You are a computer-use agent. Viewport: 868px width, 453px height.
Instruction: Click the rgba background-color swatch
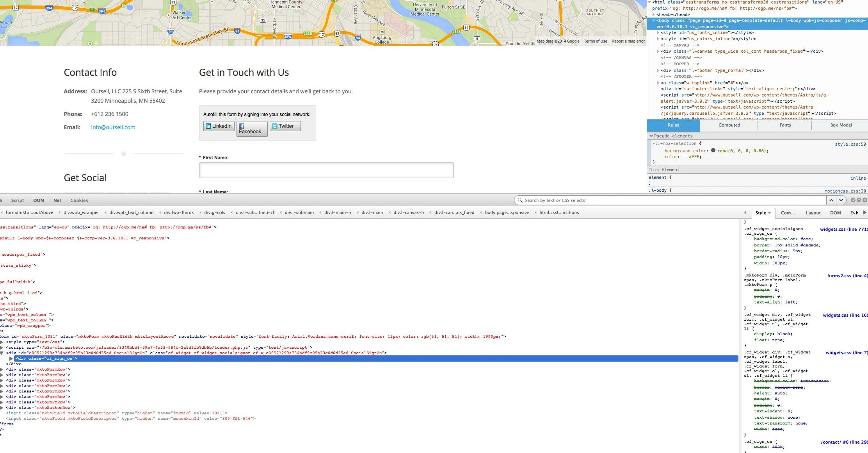click(x=713, y=150)
